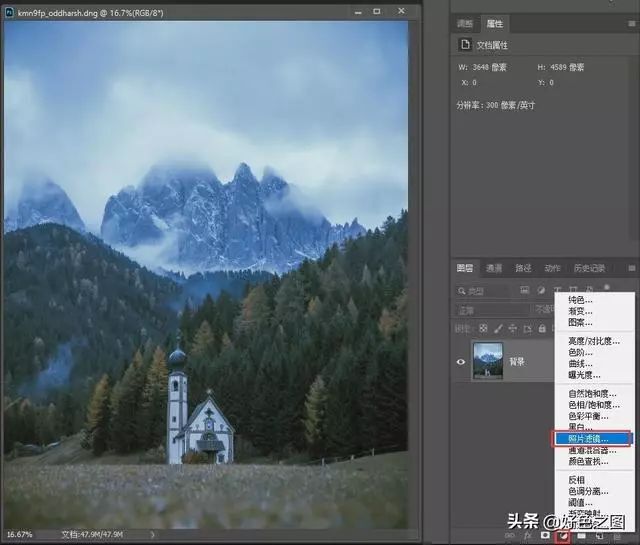Image resolution: width=640 pixels, height=545 pixels.
Task: Switch to the 通道 tab
Action: coord(494,268)
